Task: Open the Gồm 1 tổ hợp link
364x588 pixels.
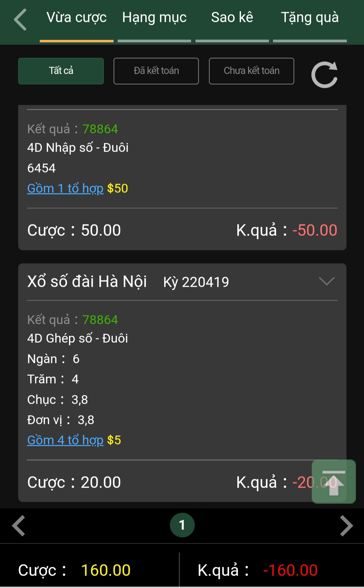Action: 65,188
